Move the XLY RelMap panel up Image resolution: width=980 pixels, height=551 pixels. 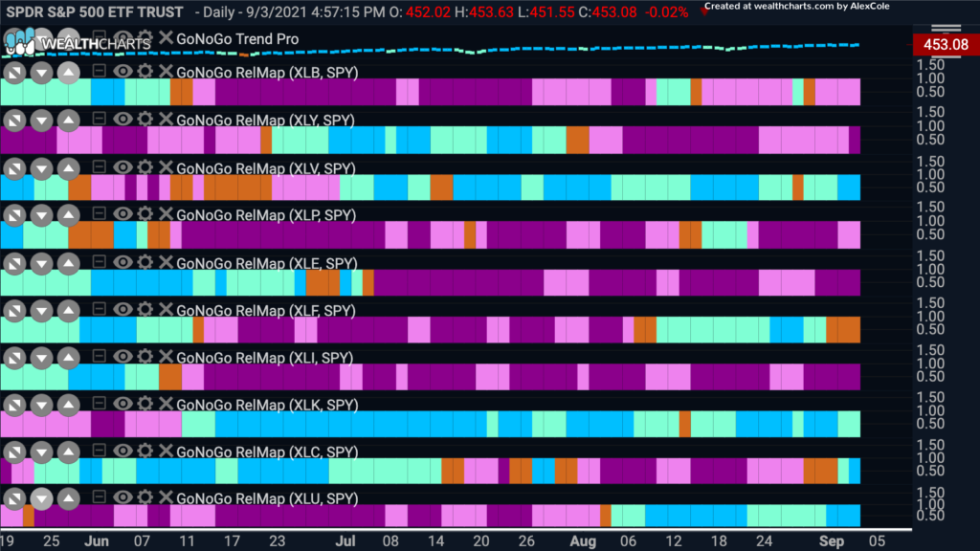point(68,121)
